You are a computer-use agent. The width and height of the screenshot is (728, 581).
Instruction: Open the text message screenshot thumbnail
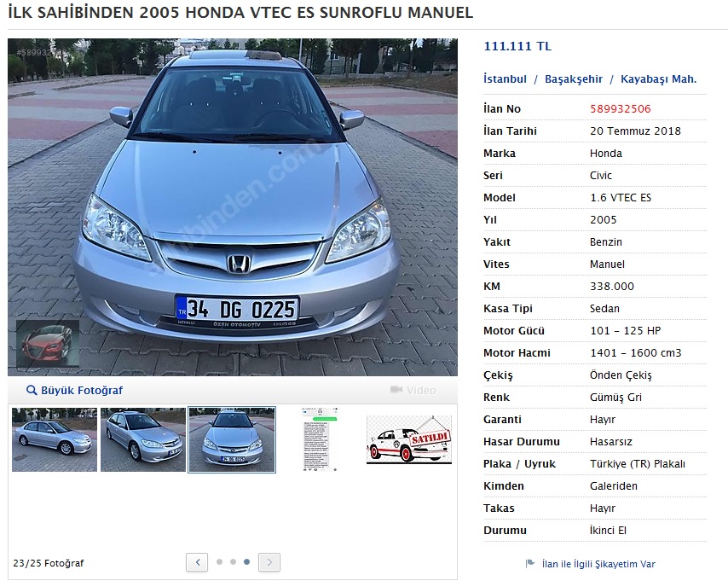[x=321, y=439]
